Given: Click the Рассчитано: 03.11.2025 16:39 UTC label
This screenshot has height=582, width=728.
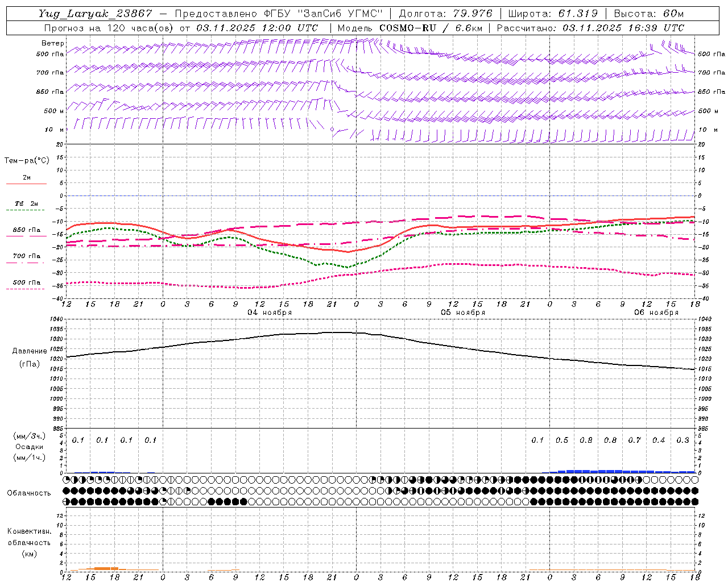Looking at the screenshot, I should 590,28.
